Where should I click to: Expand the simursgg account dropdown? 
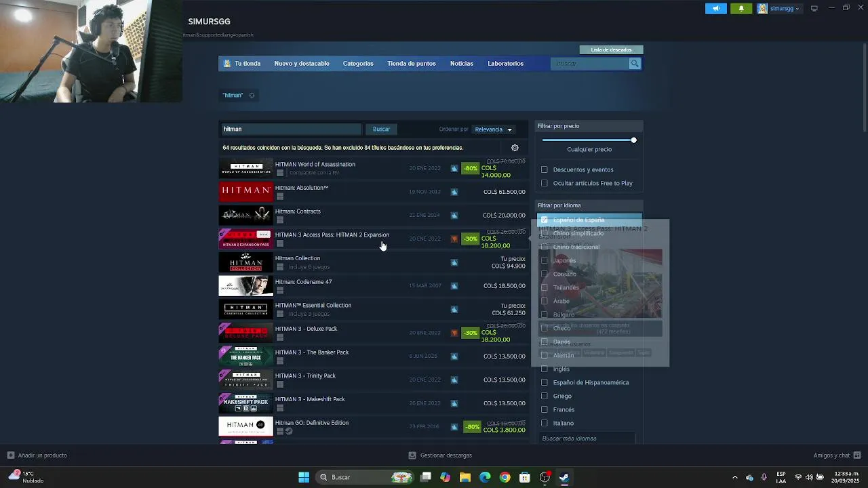click(x=797, y=9)
